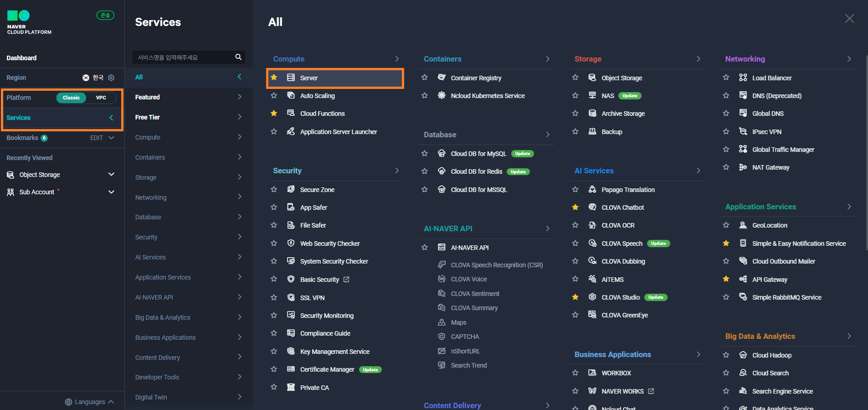Click EDIT next to Bookmarks

tap(97, 138)
